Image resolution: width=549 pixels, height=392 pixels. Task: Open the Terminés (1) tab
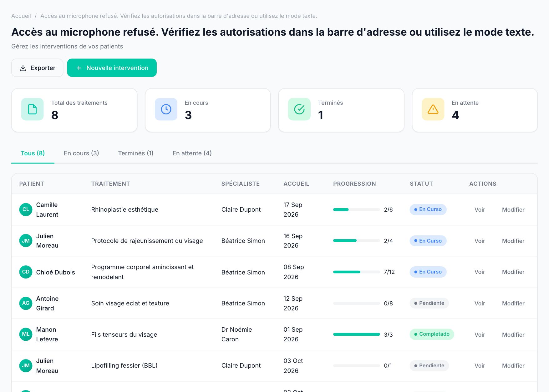click(136, 153)
